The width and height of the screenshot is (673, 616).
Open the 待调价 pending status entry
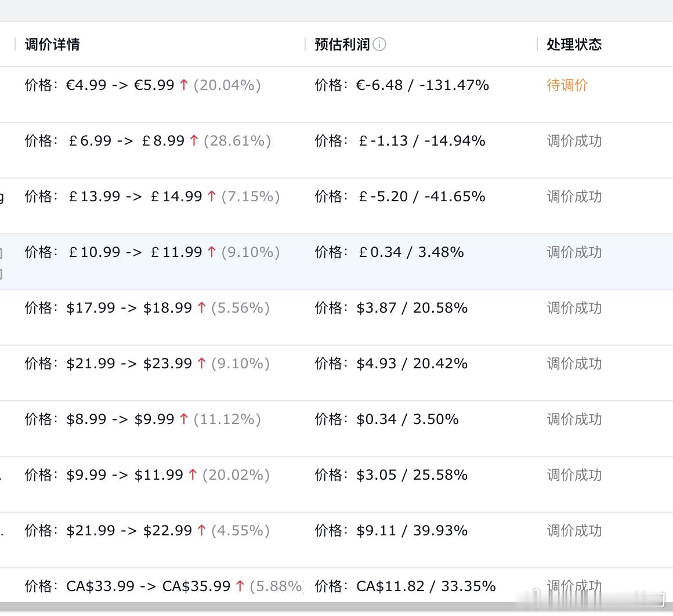pyautogui.click(x=567, y=85)
